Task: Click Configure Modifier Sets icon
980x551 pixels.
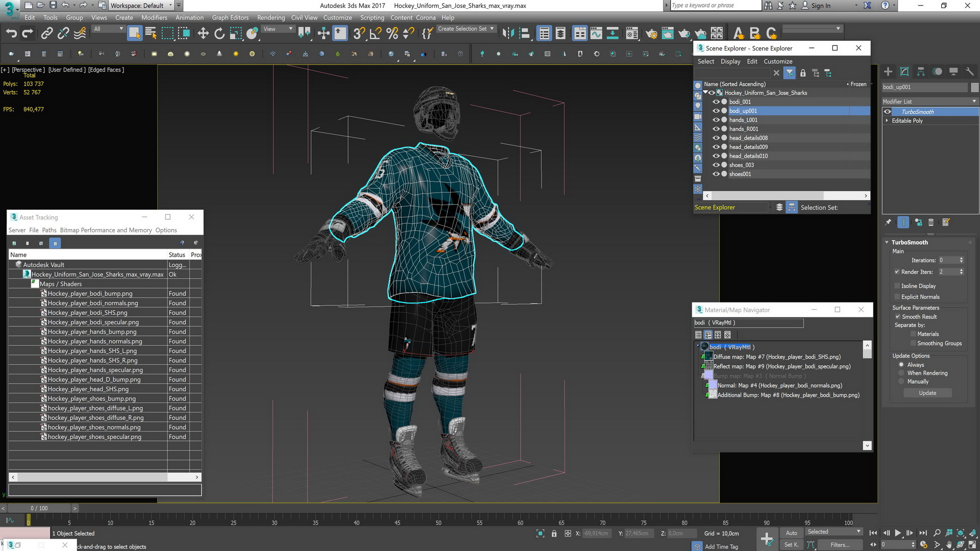Action: tap(946, 222)
